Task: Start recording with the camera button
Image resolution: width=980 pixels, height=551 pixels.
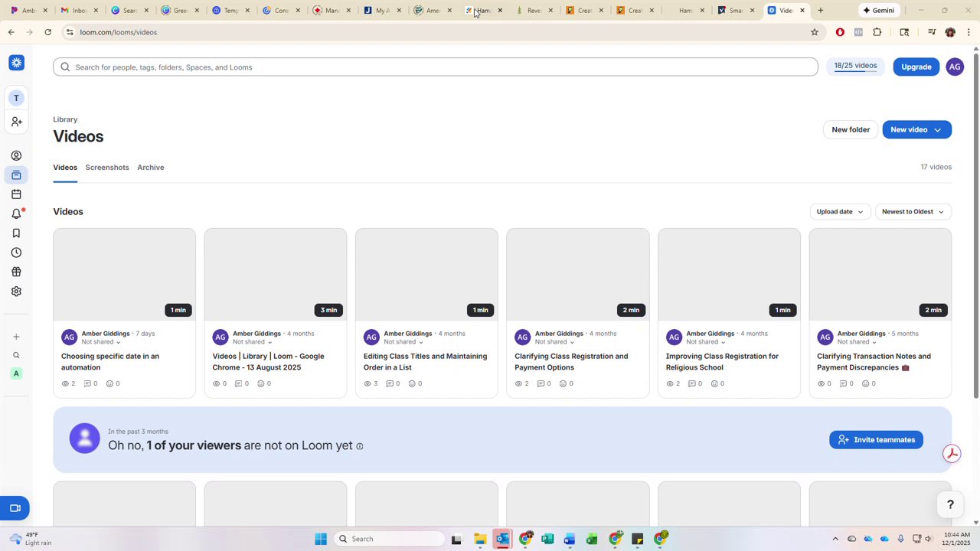Action: [x=15, y=508]
